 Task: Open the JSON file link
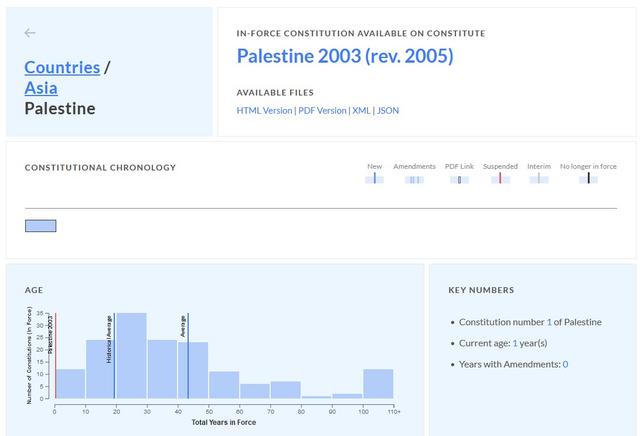(388, 111)
